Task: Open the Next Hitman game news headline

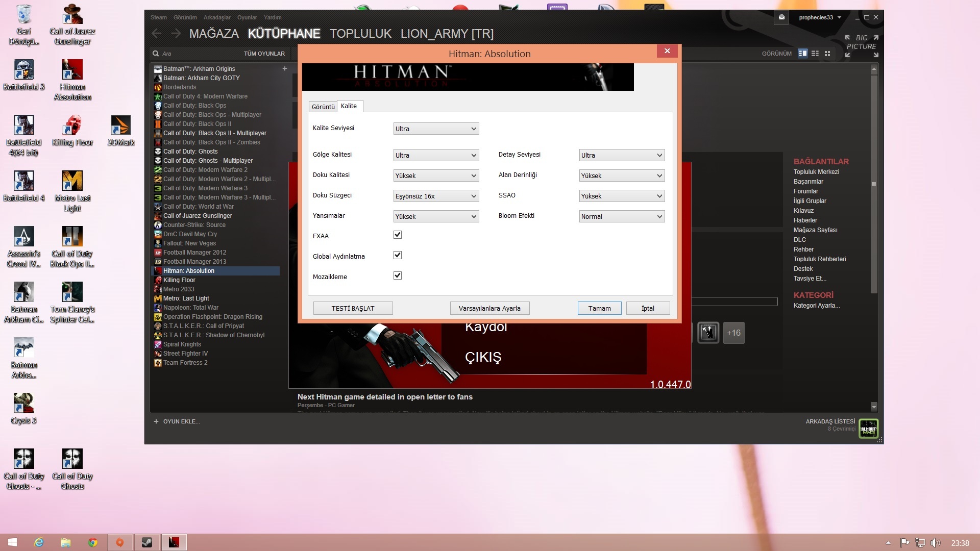Action: click(x=385, y=397)
